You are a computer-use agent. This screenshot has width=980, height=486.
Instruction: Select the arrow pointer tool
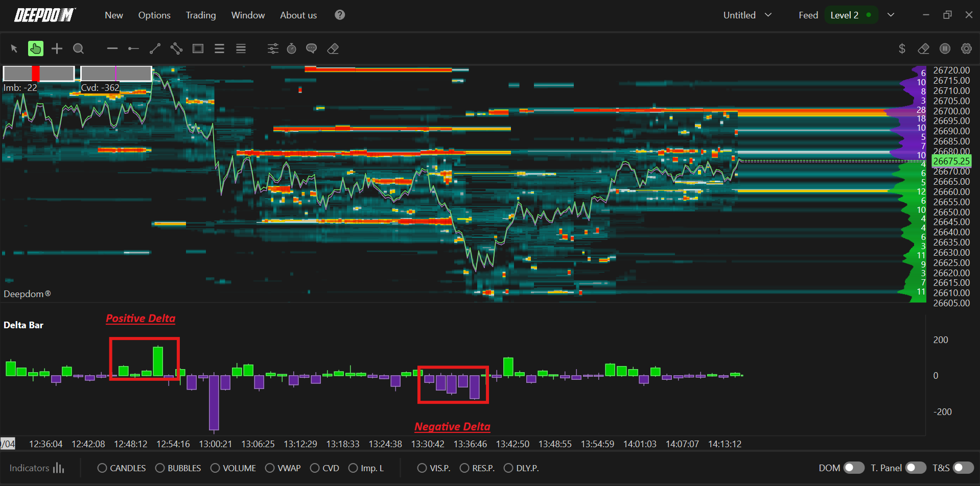coord(14,48)
